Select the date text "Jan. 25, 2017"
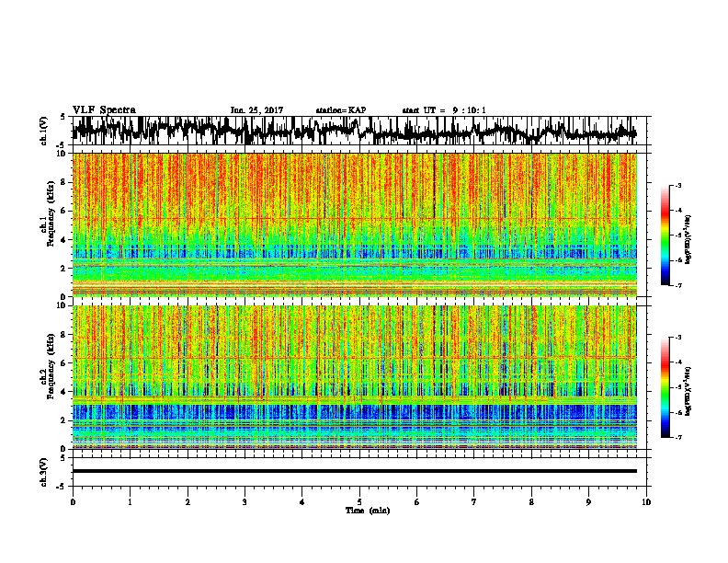This screenshot has height=563, width=728. pos(256,110)
